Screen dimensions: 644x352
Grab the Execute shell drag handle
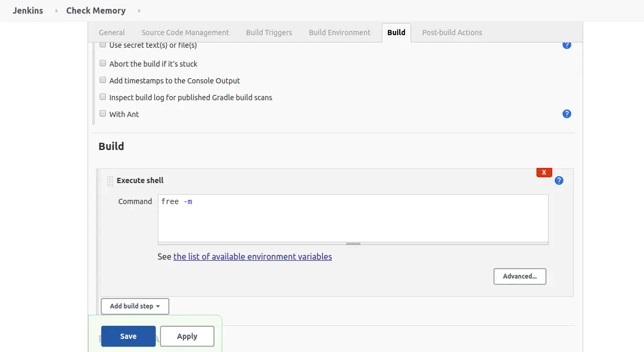coord(110,181)
